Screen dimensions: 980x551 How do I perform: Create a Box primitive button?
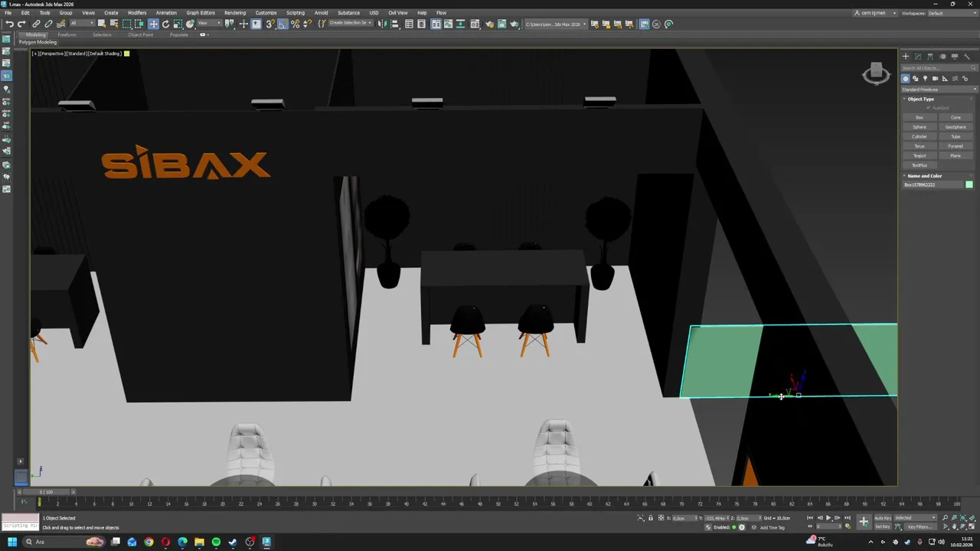[x=920, y=118]
